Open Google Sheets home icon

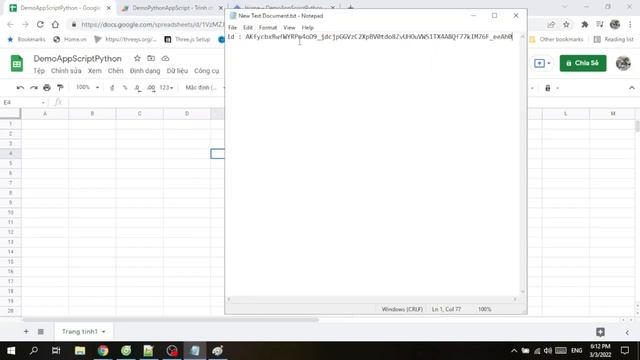click(17, 63)
